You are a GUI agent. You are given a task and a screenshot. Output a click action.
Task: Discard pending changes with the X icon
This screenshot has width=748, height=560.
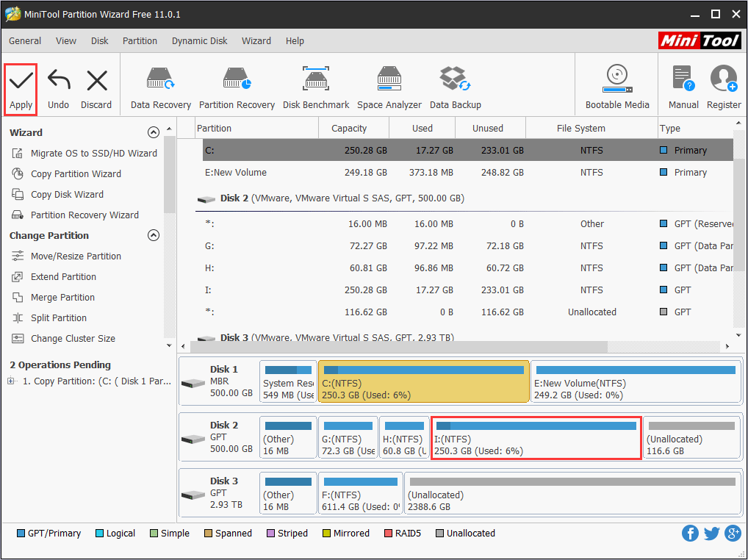(96, 81)
